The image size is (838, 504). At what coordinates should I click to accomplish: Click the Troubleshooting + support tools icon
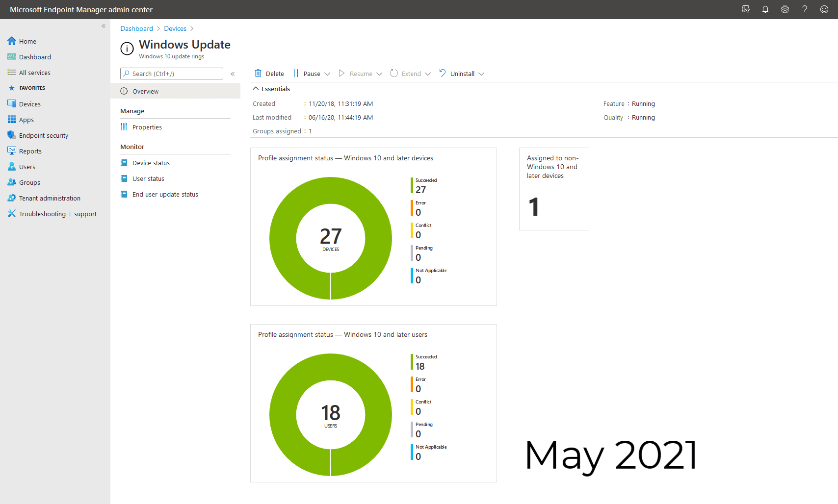(12, 214)
